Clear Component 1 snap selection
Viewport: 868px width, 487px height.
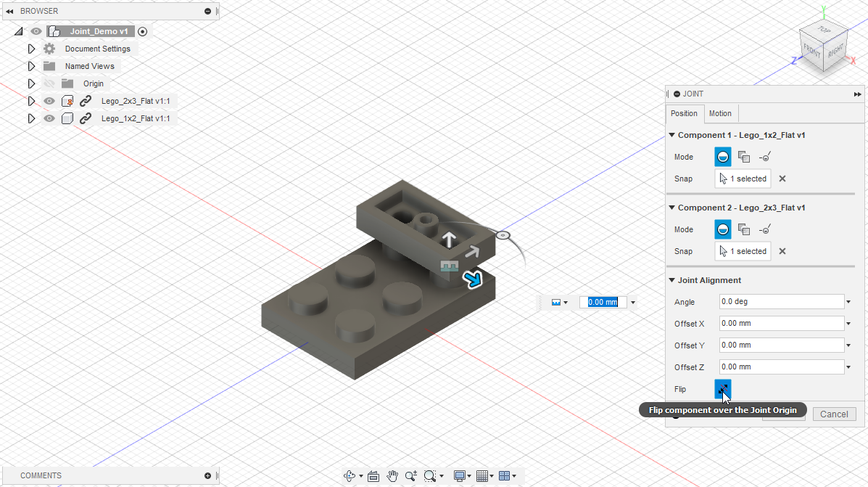tap(782, 179)
